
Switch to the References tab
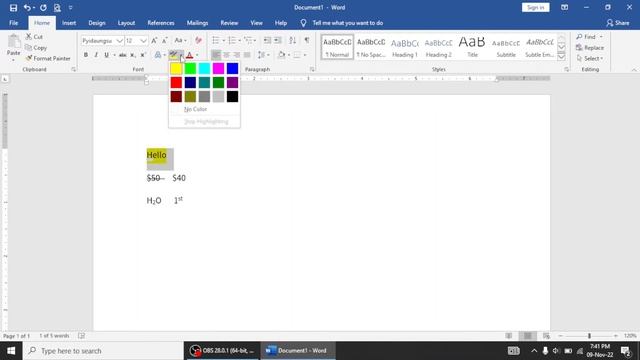pyautogui.click(x=161, y=23)
